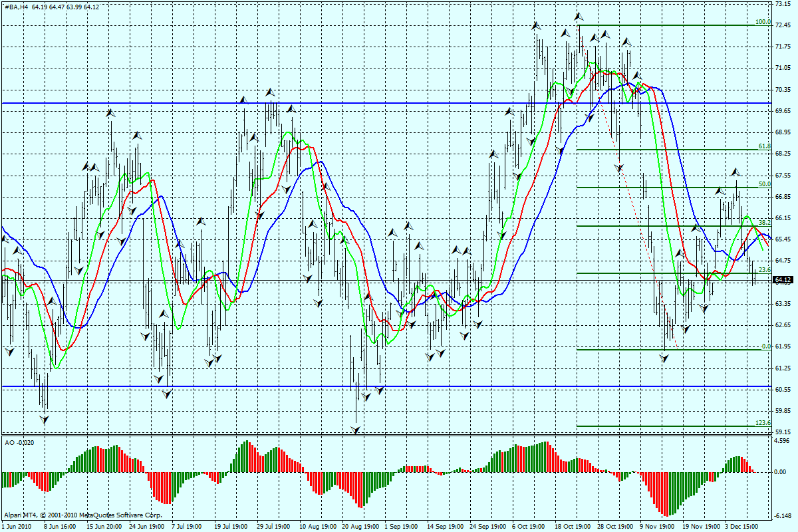Click the AO scale value 4.596
This screenshot has width=798, height=532.
click(x=783, y=441)
